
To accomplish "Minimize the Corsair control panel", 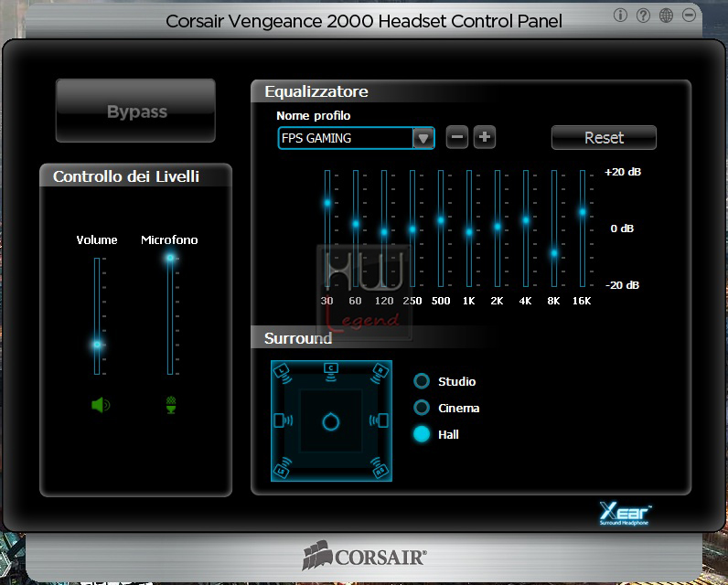I will (x=689, y=16).
